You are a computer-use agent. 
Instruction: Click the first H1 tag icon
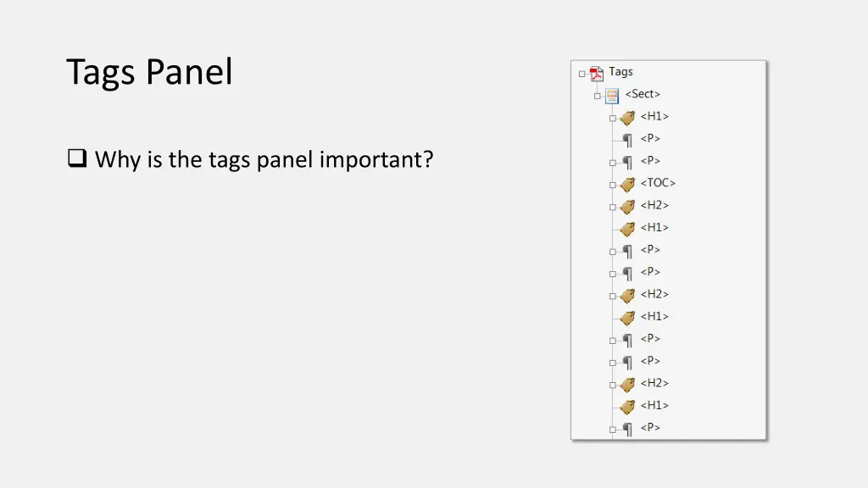(627, 117)
